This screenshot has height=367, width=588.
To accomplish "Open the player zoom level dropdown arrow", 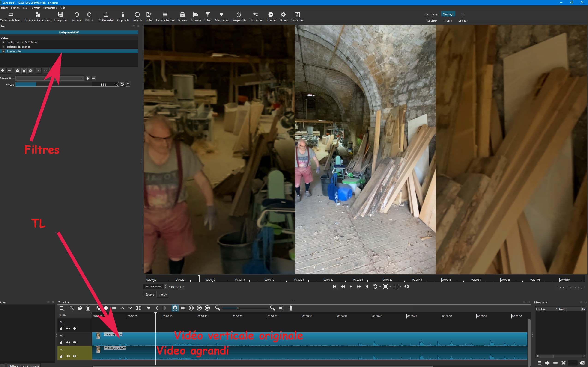I will [x=390, y=287].
